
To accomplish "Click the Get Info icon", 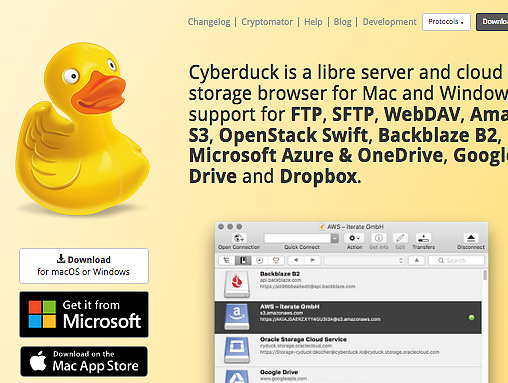I will click(379, 238).
